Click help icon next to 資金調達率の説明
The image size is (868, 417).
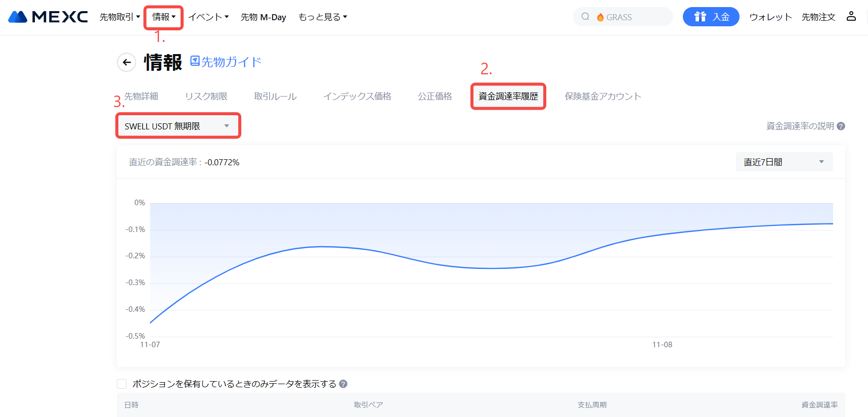tap(841, 126)
